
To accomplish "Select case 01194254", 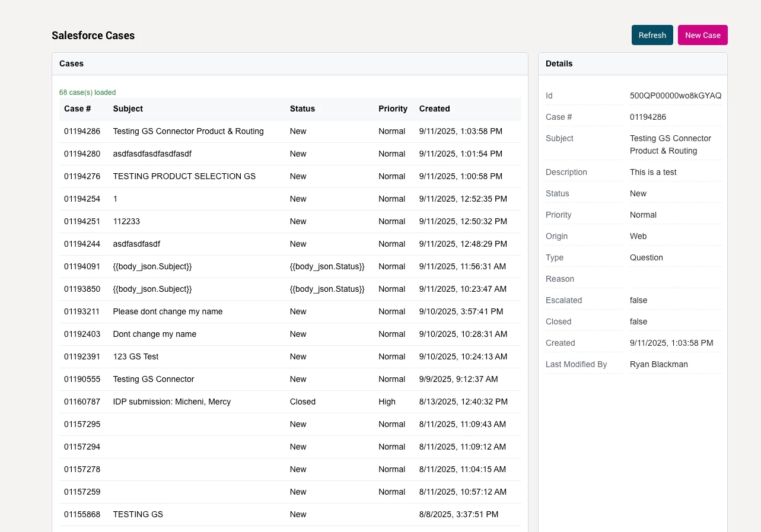I will click(x=290, y=199).
